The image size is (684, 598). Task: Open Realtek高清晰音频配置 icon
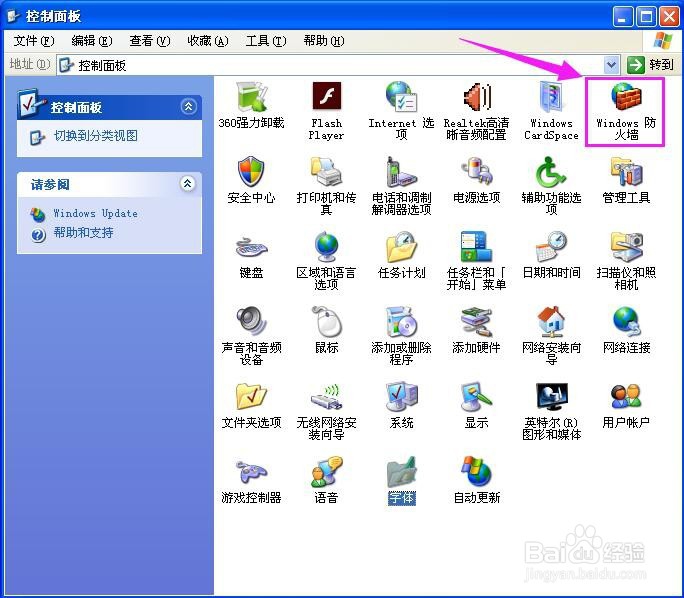[x=476, y=96]
